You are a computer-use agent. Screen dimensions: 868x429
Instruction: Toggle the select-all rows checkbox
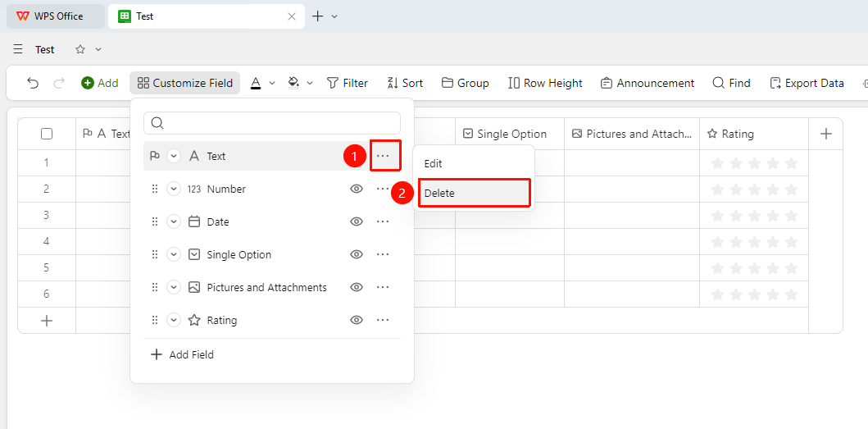(x=47, y=134)
